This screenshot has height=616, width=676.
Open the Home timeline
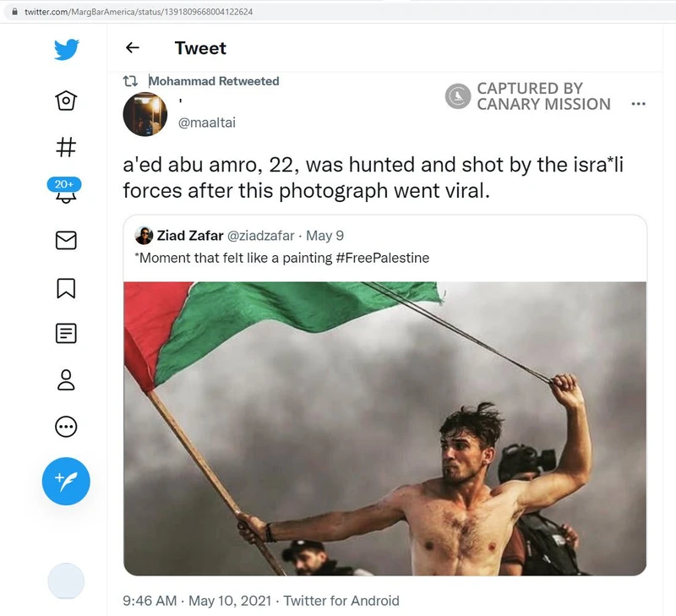pyautogui.click(x=66, y=100)
